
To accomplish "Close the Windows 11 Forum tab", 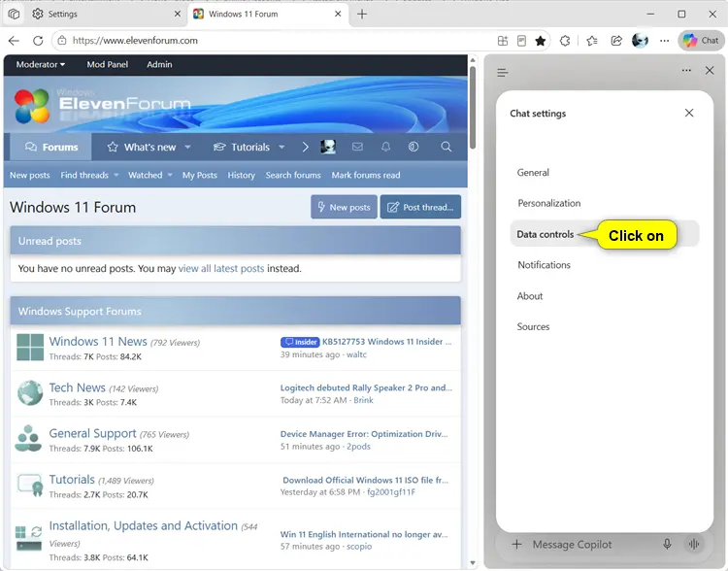I will tap(338, 14).
